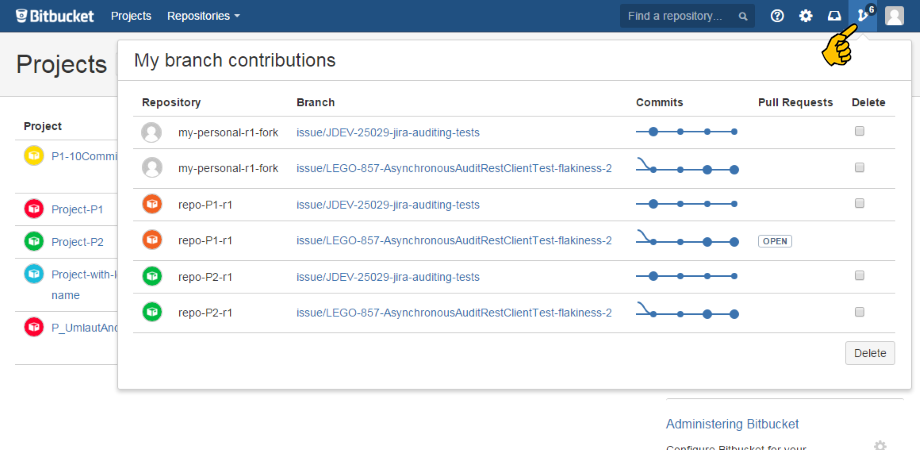Toggle the branch contributions icon in header
Screen dimensions: 920x450
point(863,16)
